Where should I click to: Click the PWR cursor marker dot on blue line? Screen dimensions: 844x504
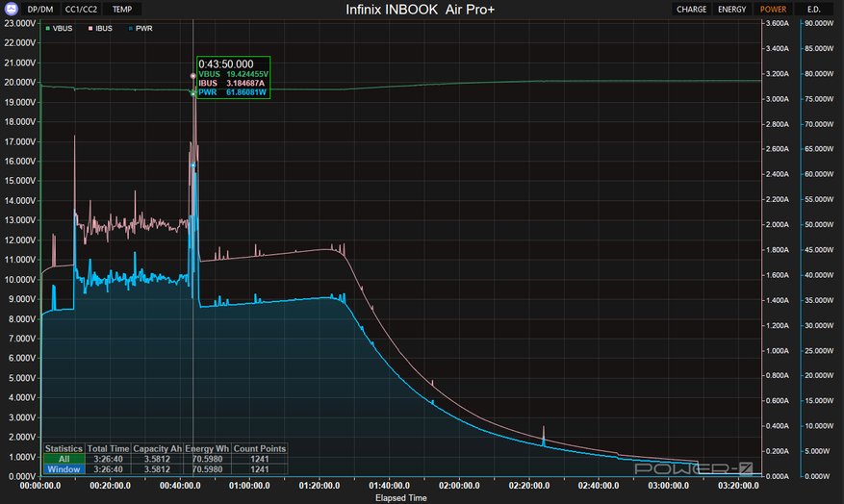pos(193,165)
